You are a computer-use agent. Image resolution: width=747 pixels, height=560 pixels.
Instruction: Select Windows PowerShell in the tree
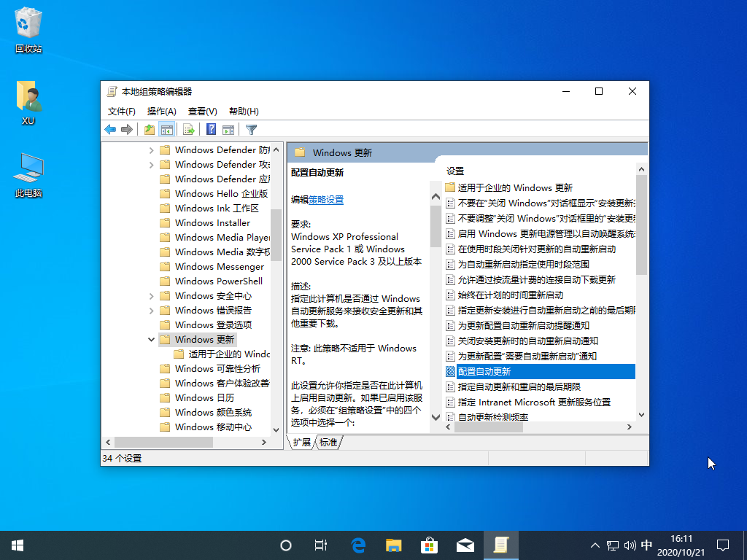(x=218, y=281)
